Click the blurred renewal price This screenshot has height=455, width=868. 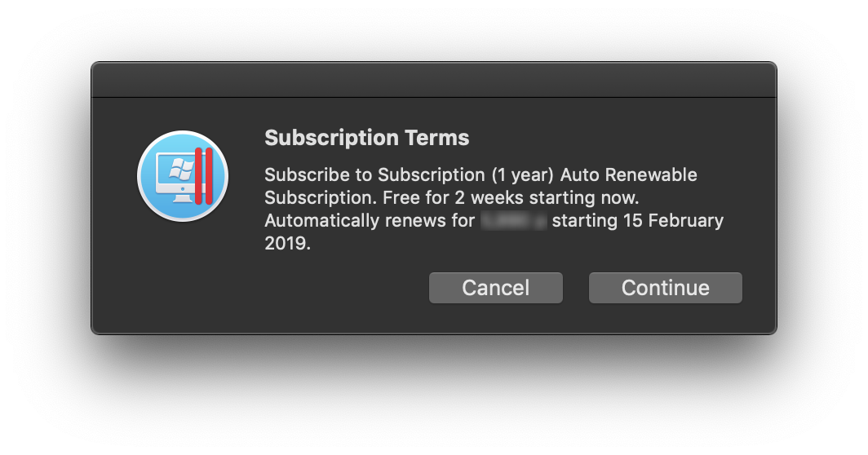514,220
